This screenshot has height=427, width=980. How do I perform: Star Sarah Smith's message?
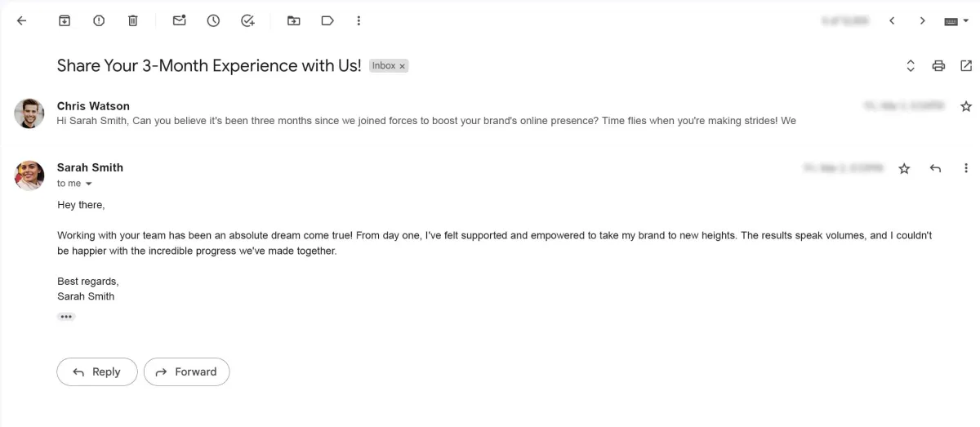(x=904, y=168)
